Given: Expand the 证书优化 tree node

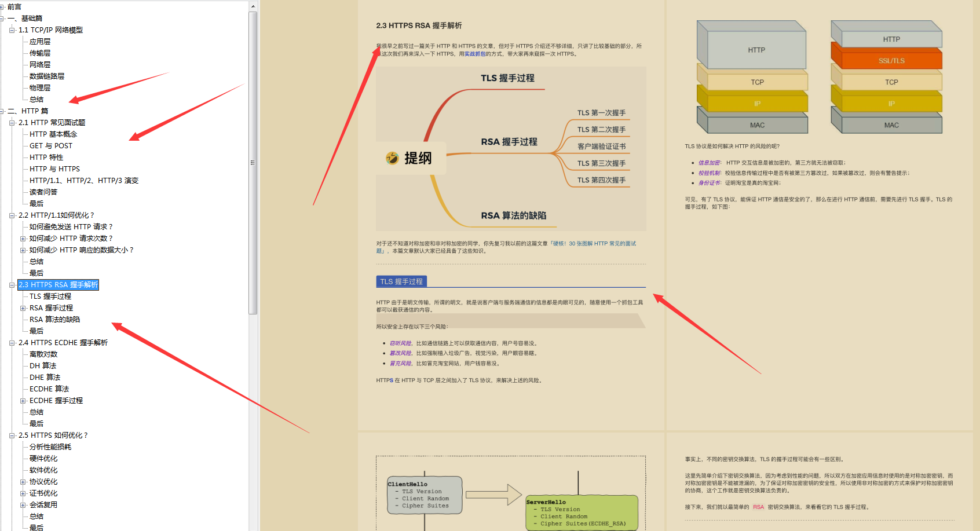Looking at the screenshot, I should (x=23, y=493).
